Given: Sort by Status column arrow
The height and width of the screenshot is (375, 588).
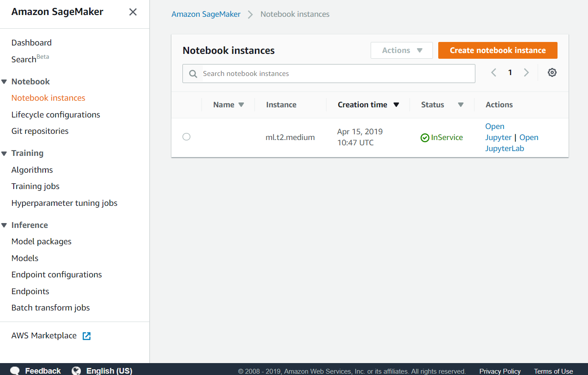Looking at the screenshot, I should [461, 105].
